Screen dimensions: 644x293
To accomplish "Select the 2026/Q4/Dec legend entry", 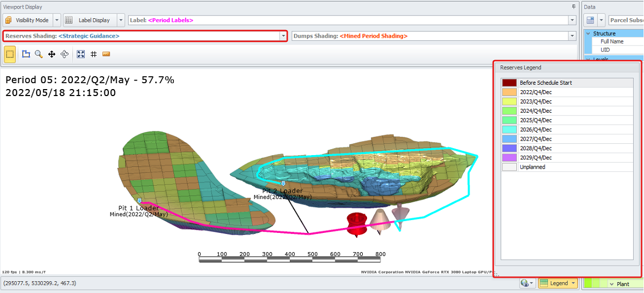I will (536, 129).
